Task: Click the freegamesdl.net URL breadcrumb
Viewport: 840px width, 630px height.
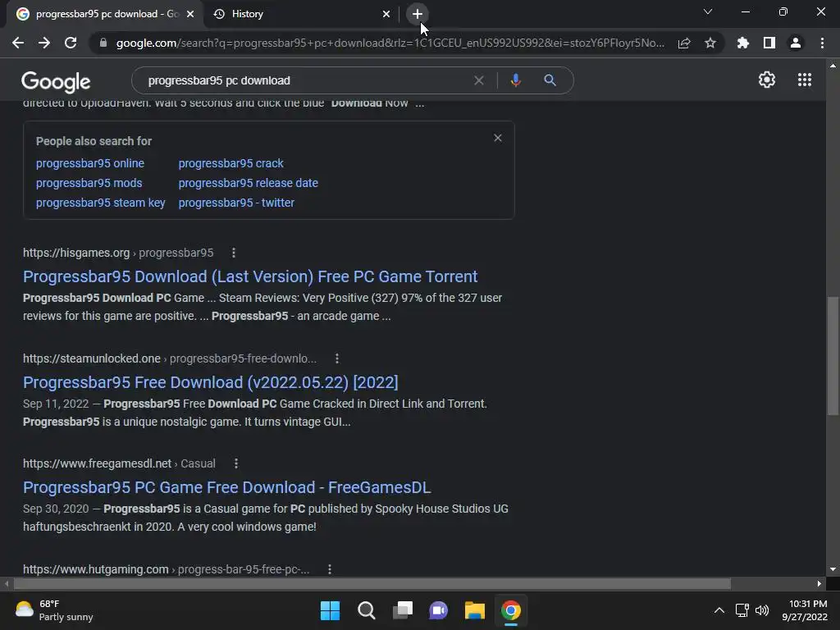Action: (119, 464)
